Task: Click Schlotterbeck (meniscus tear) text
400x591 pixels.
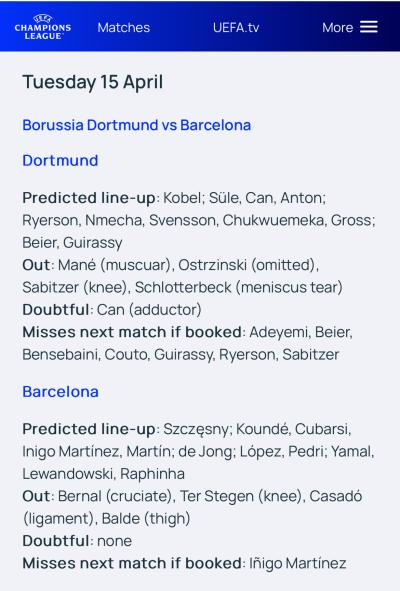Action: click(239, 288)
